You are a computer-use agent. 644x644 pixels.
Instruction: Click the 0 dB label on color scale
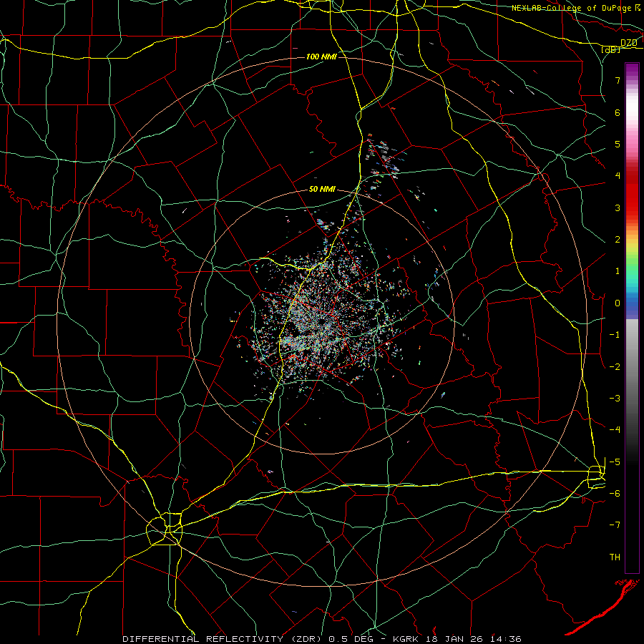618,303
